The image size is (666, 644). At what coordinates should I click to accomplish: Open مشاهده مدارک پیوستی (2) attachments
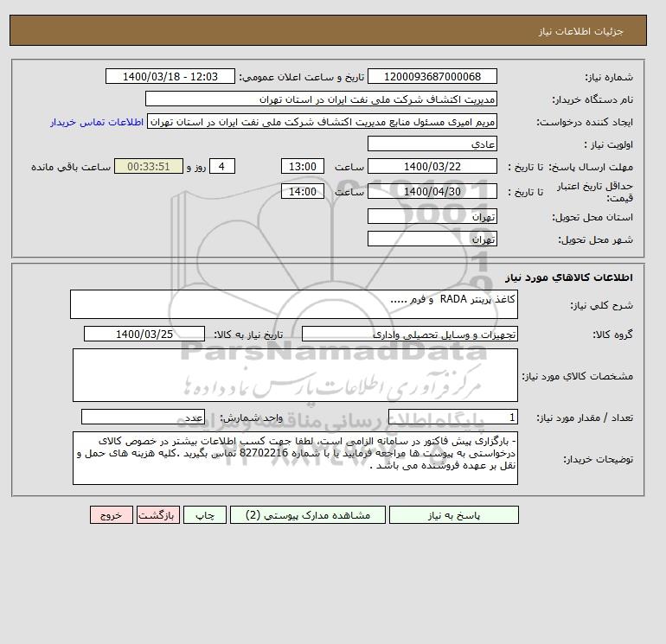point(308,515)
